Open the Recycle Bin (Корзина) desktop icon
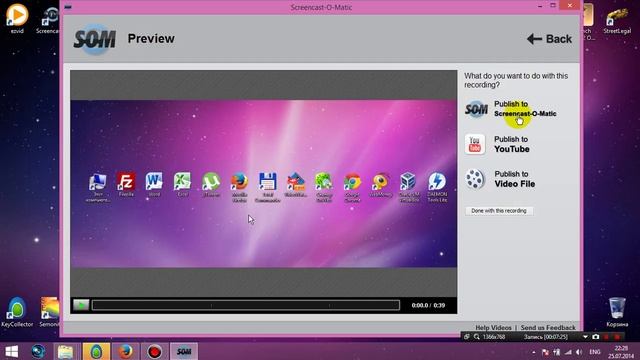 pos(617,312)
